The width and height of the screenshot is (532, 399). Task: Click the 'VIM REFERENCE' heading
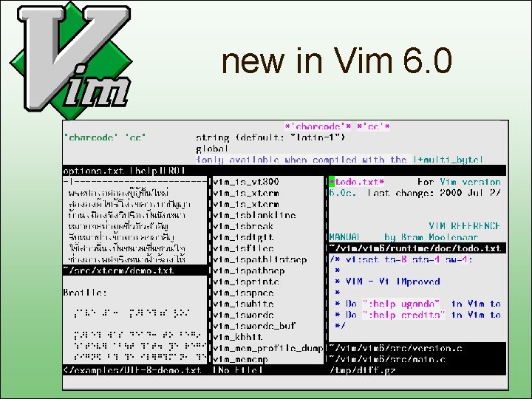coord(465,226)
